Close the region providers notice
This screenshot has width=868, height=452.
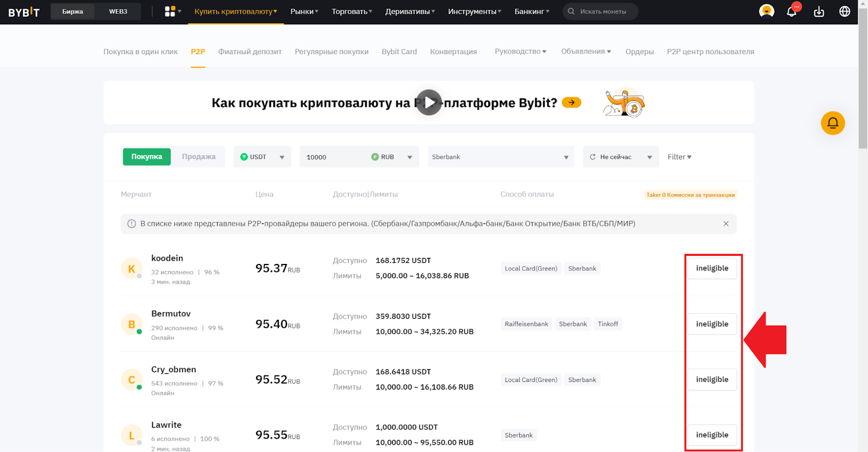pyautogui.click(x=726, y=224)
